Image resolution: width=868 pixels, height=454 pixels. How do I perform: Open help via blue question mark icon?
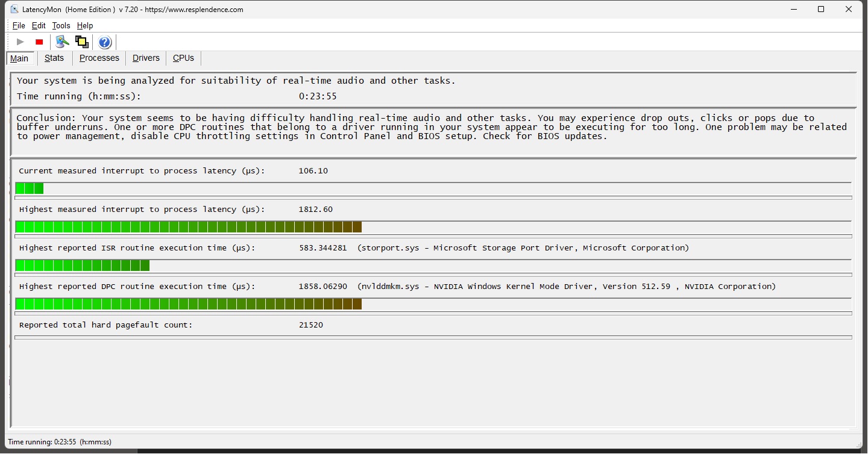coord(105,42)
